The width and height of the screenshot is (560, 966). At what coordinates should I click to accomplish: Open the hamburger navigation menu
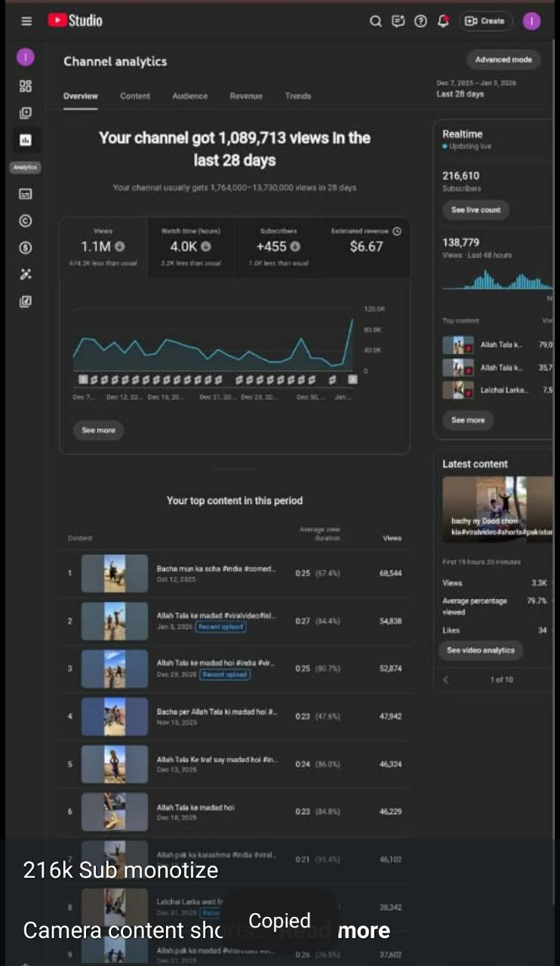coord(26,21)
